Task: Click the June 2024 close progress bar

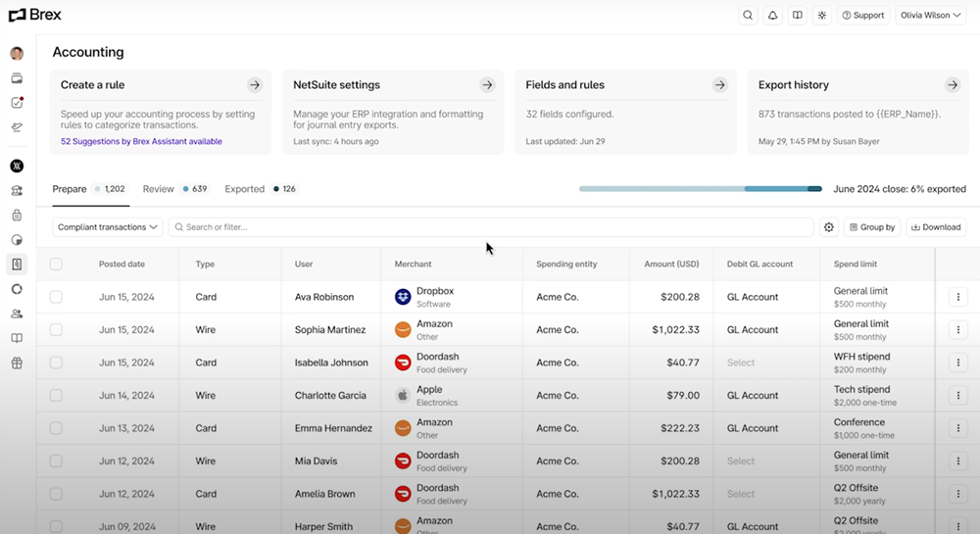Action: [x=700, y=189]
